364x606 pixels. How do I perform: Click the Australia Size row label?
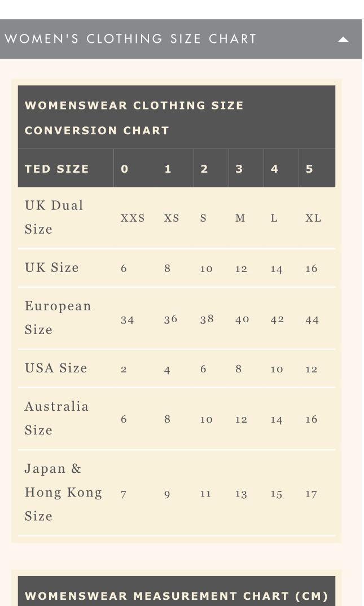[x=56, y=418]
